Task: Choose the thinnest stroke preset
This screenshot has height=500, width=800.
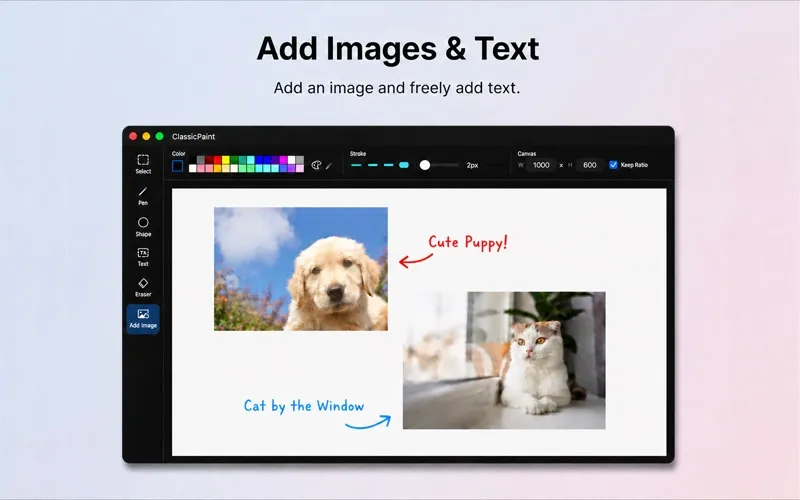Action: [356, 165]
